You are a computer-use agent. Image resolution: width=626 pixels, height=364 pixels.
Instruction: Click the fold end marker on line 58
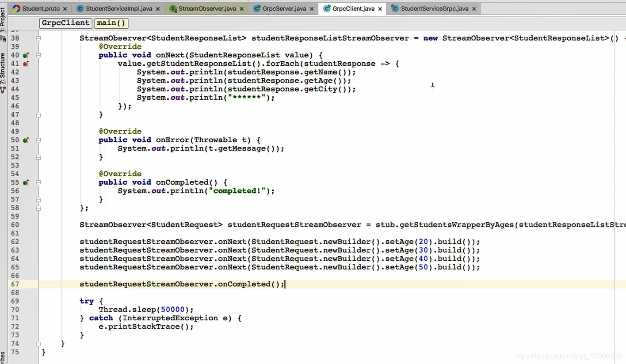(x=38, y=208)
